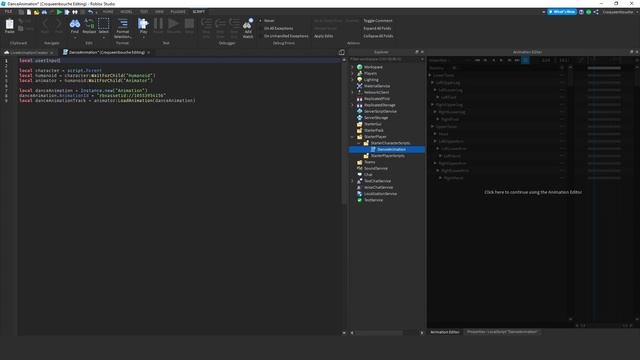Pop out the Explorer panel
This screenshot has height=360, width=640.
point(417,52)
